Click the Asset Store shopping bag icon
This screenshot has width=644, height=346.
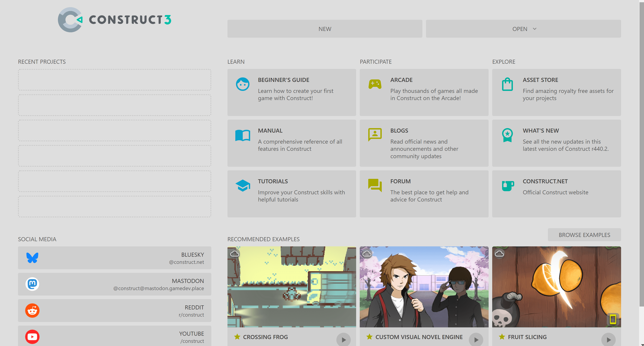507,84
